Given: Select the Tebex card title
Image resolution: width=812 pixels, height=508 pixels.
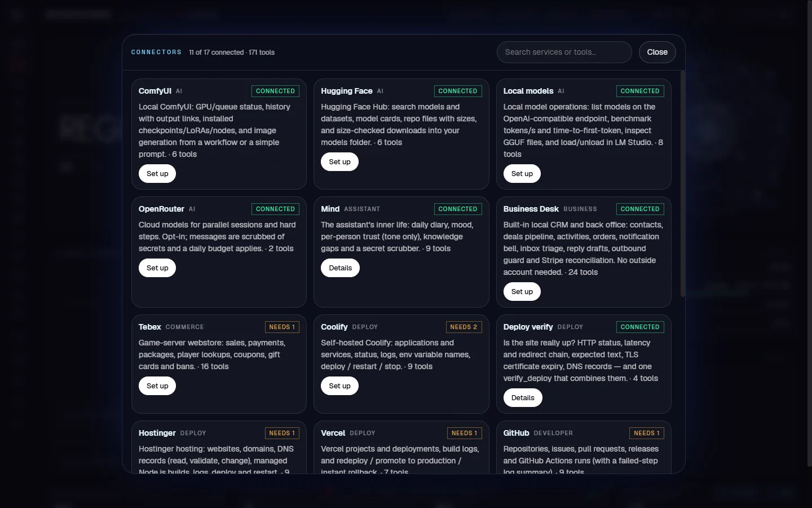Looking at the screenshot, I should tap(150, 327).
